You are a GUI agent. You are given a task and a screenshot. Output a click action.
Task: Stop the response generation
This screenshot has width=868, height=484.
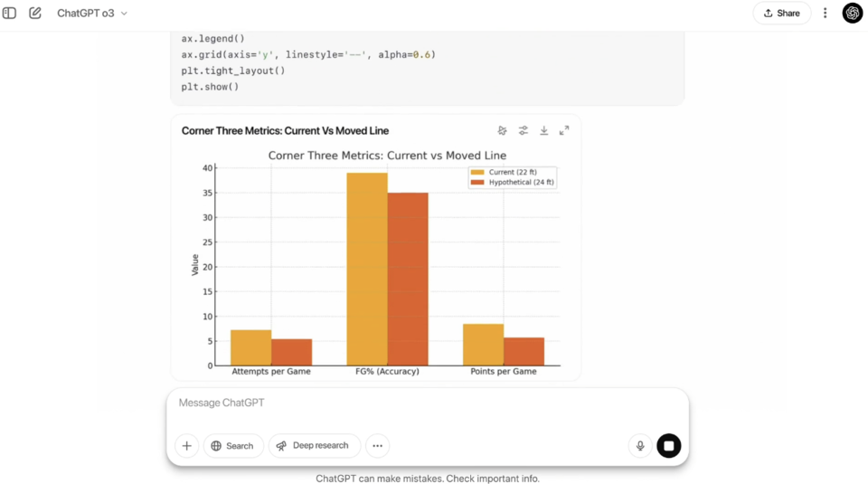669,446
